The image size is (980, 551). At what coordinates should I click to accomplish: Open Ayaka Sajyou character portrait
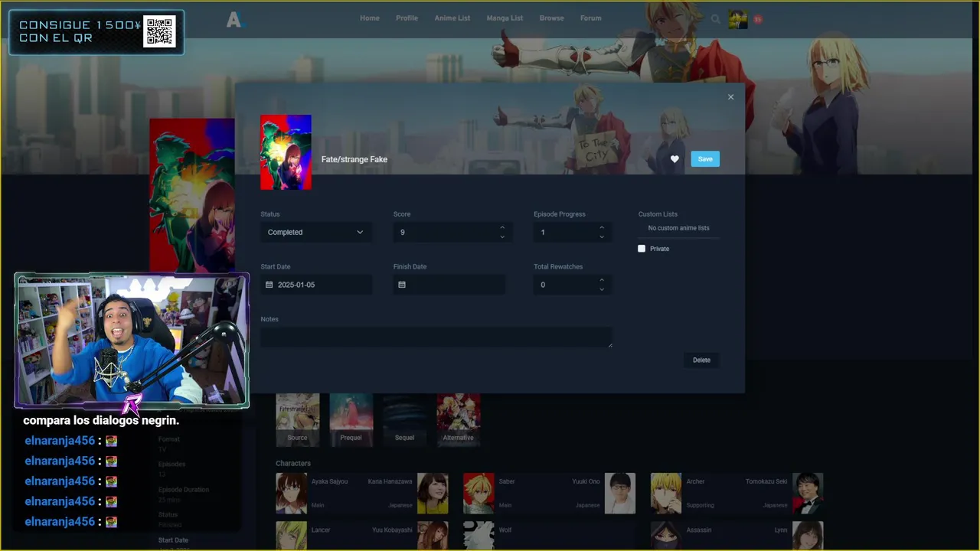(291, 493)
